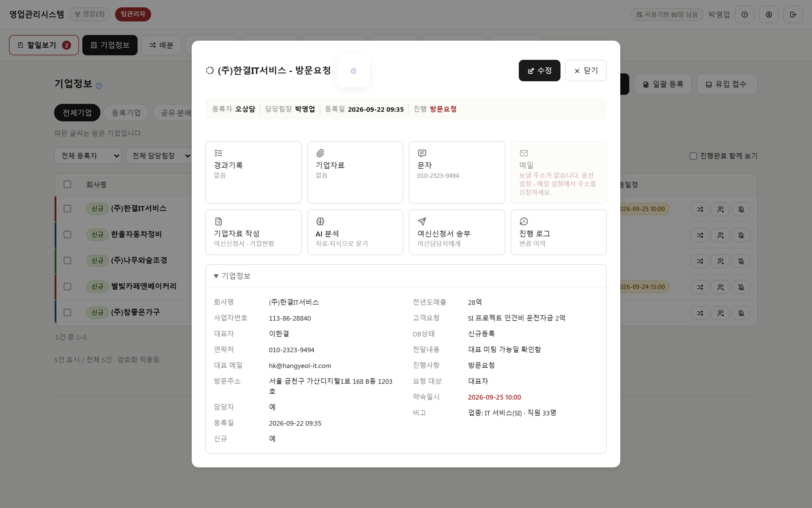Click the 일괄 등록 button

(663, 84)
